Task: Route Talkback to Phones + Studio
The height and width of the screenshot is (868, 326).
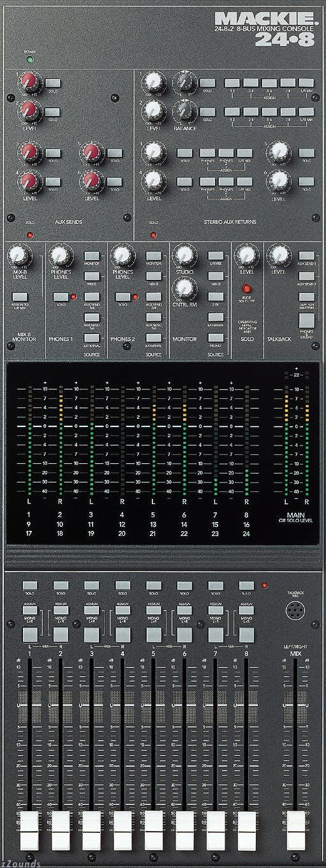Action: [307, 322]
